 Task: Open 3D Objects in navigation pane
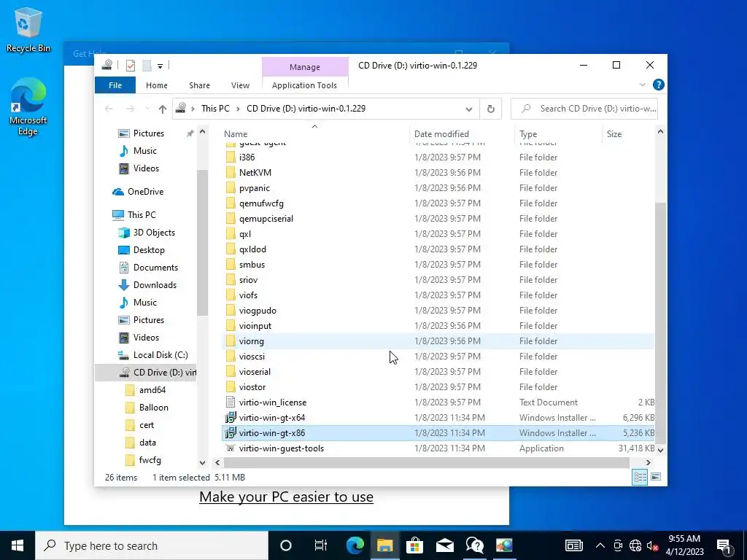[147, 233]
